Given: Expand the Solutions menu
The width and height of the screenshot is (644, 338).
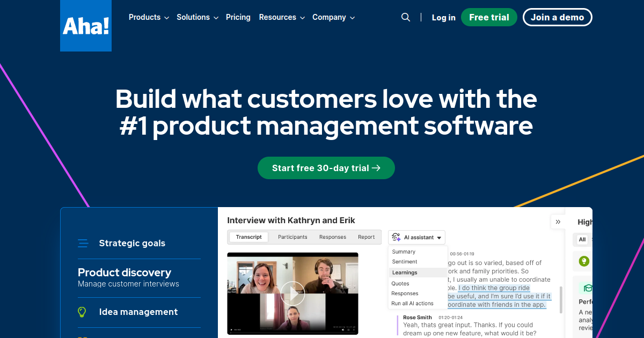Looking at the screenshot, I should (x=197, y=17).
